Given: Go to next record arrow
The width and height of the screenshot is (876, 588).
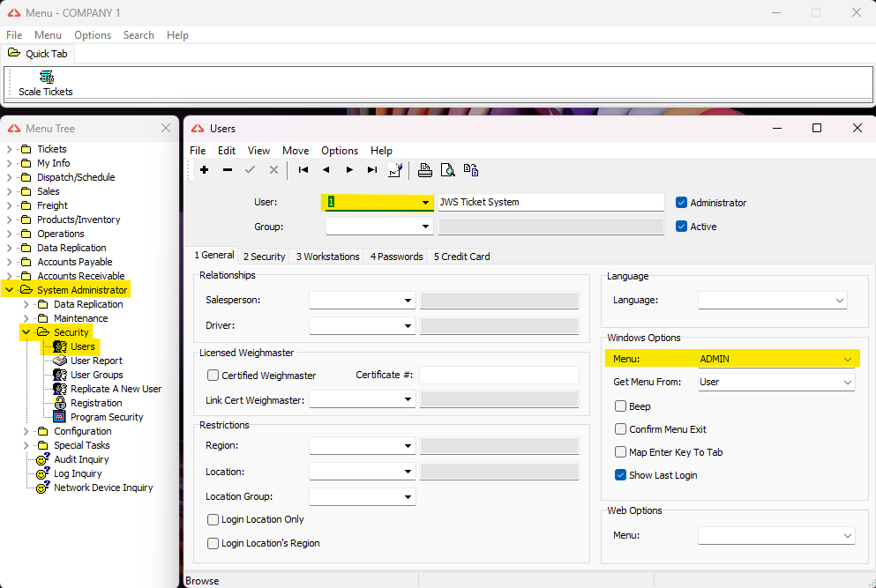Looking at the screenshot, I should (349, 170).
